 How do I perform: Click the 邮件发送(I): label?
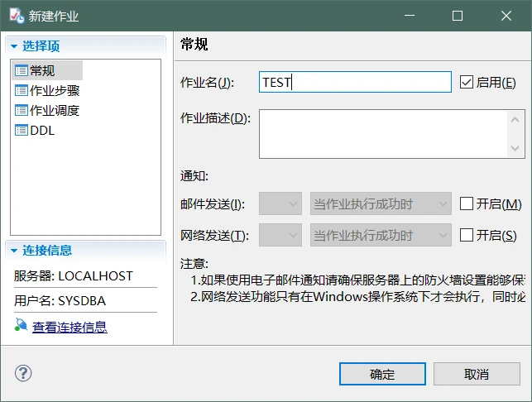click(x=213, y=204)
